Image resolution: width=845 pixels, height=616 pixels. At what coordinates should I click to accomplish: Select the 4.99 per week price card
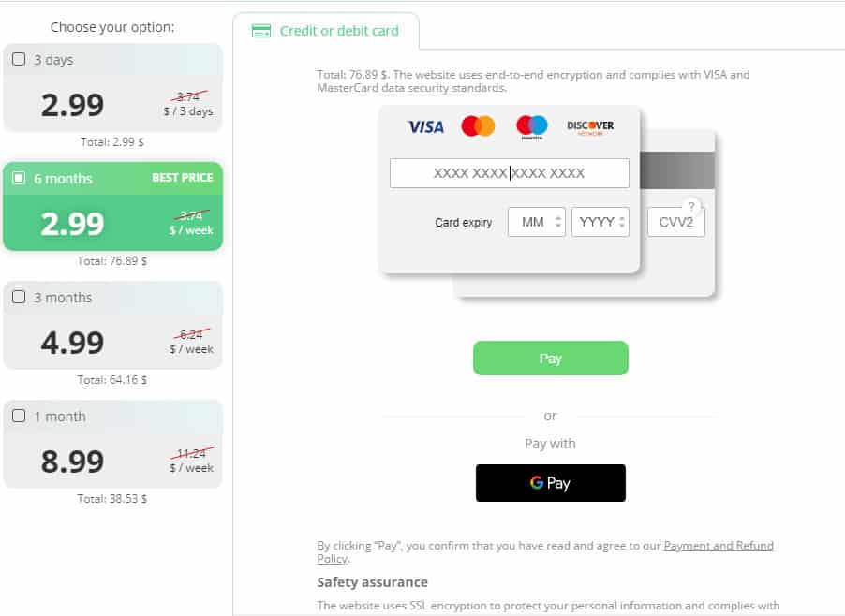(112, 325)
